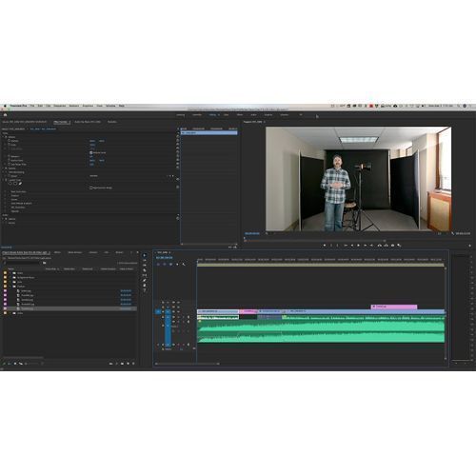The image size is (476, 476).
Task: Adjust the Project panel thumbnail zoom slider
Action: tap(33, 364)
